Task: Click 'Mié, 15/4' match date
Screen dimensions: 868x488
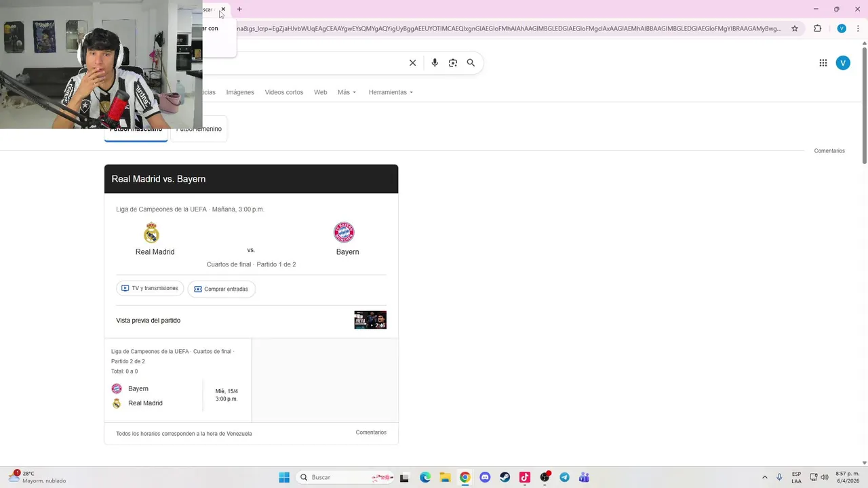Action: click(226, 391)
